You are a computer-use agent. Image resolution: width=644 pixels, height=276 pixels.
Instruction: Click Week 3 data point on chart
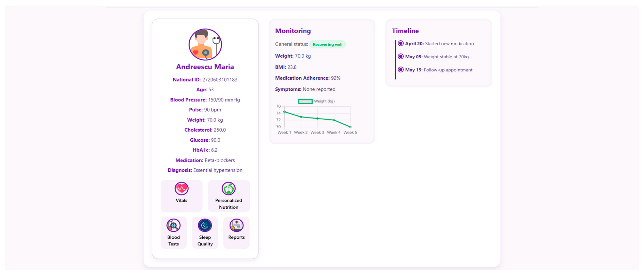(317, 118)
